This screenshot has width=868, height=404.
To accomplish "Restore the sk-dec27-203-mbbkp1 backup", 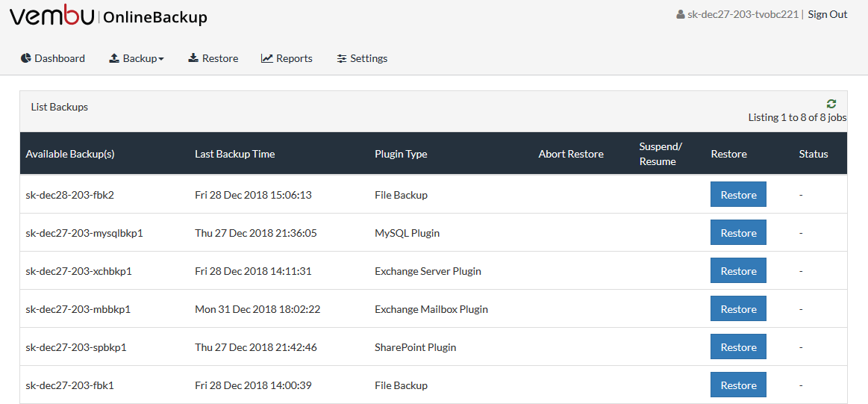I will 738,309.
